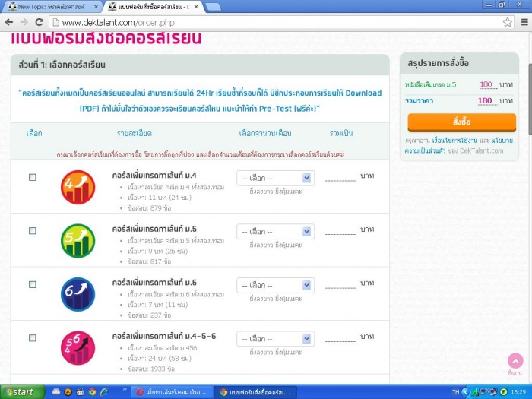Click the pink M.4-5-6 course icon
This screenshot has width=532, height=399.
pos(78,347)
